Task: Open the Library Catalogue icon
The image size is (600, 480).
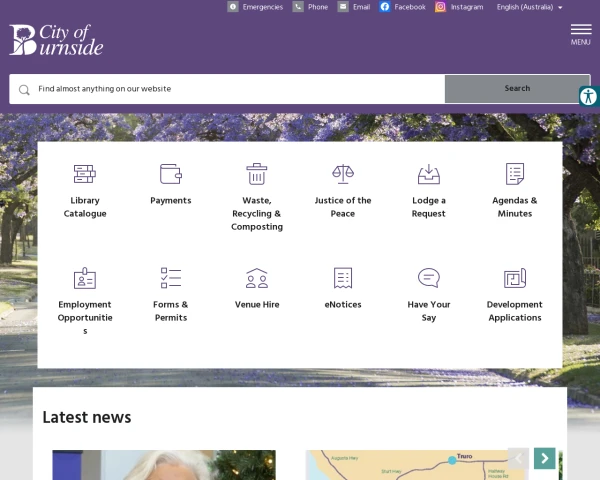Action: (x=85, y=174)
